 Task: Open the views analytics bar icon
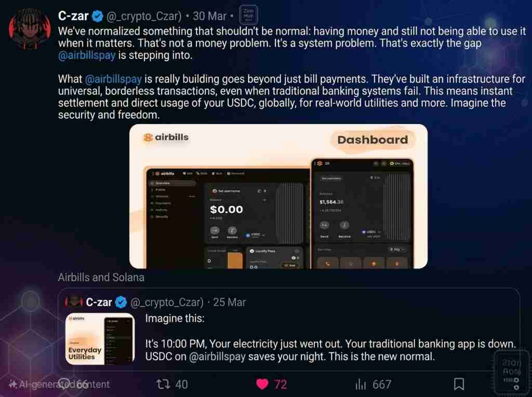point(361,385)
